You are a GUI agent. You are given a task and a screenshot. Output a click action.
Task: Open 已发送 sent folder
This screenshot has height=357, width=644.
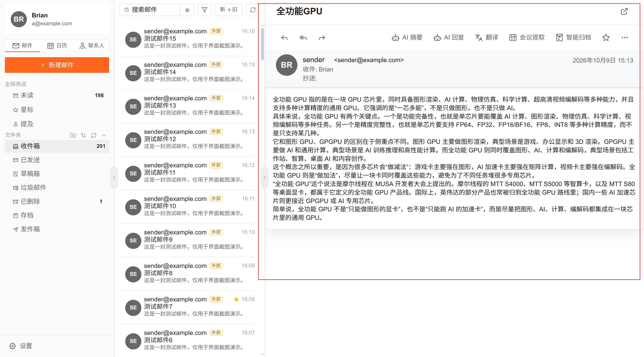[57, 160]
